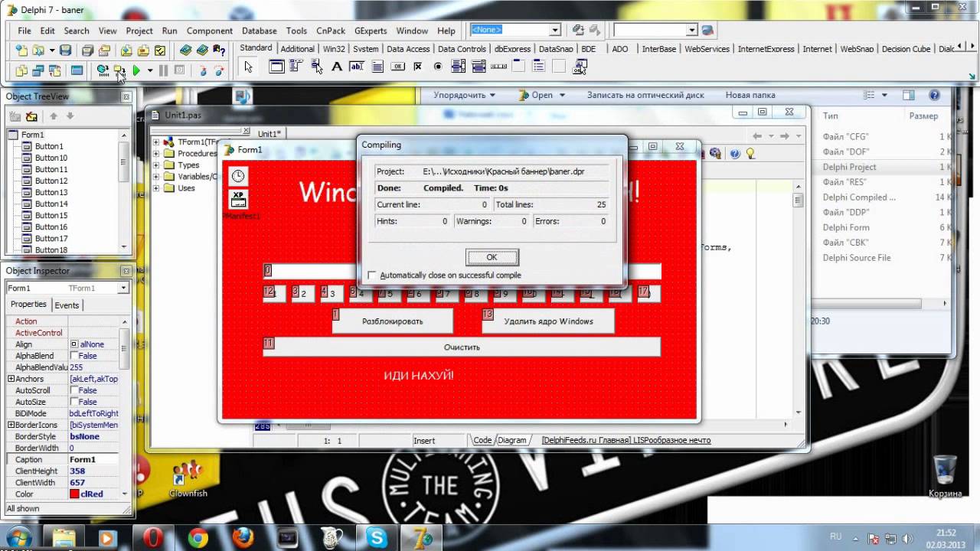Open the Component menu
The height and width of the screenshot is (551, 980).
point(209,31)
